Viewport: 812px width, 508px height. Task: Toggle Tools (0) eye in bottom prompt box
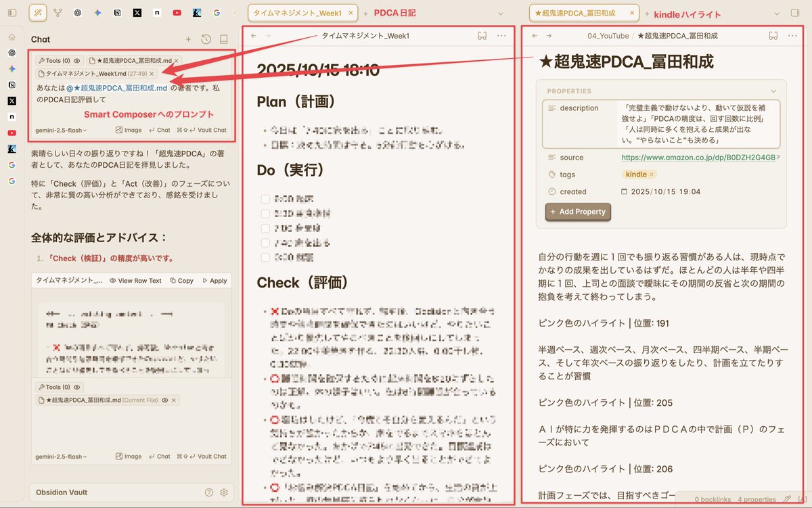click(76, 388)
